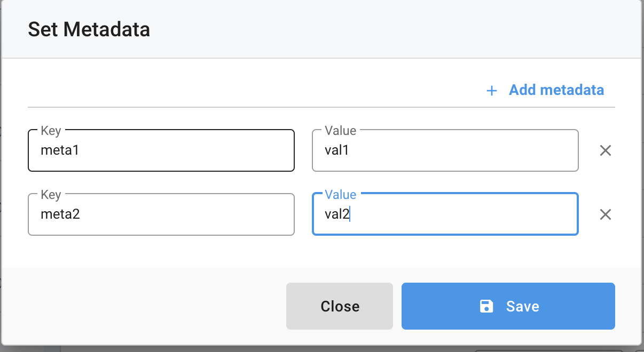
Task: Click inside the Value field containing val2
Action: click(445, 214)
